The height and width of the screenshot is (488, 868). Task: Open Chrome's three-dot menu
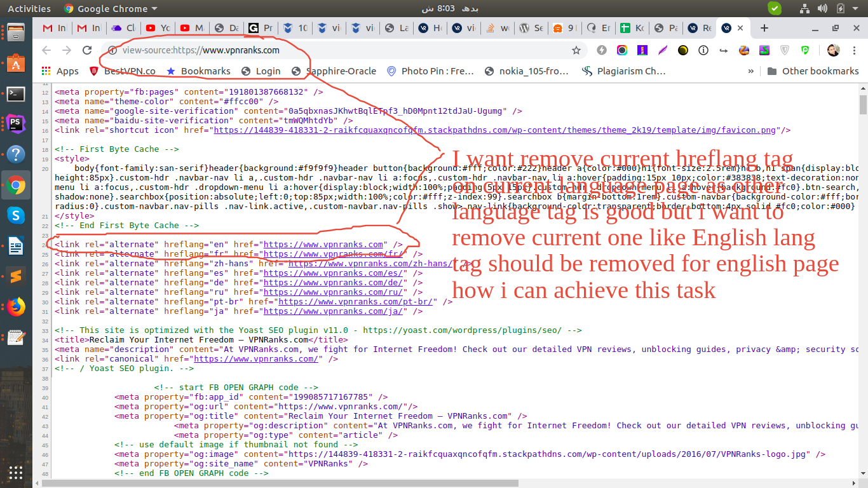853,50
